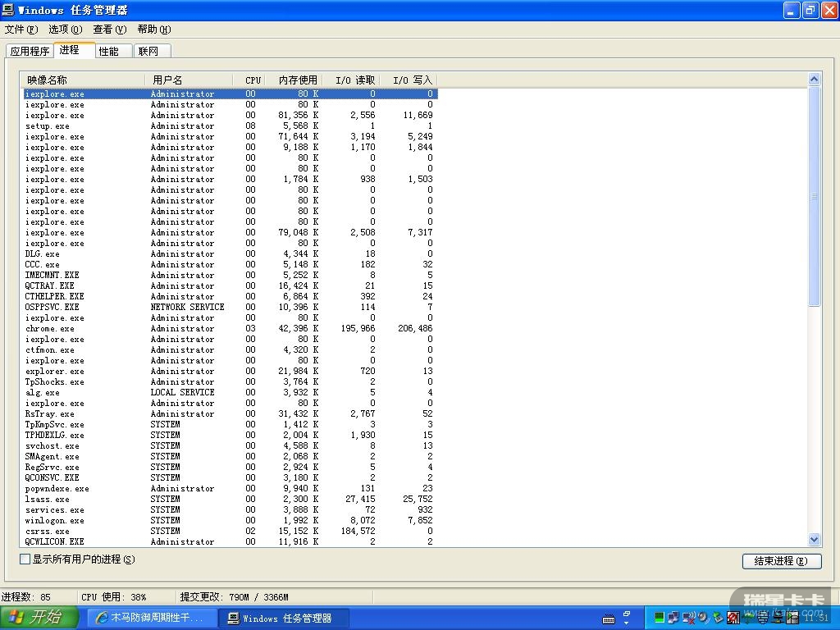Select the SMAgent.exe process row
The width and height of the screenshot is (840, 630).
[231, 456]
